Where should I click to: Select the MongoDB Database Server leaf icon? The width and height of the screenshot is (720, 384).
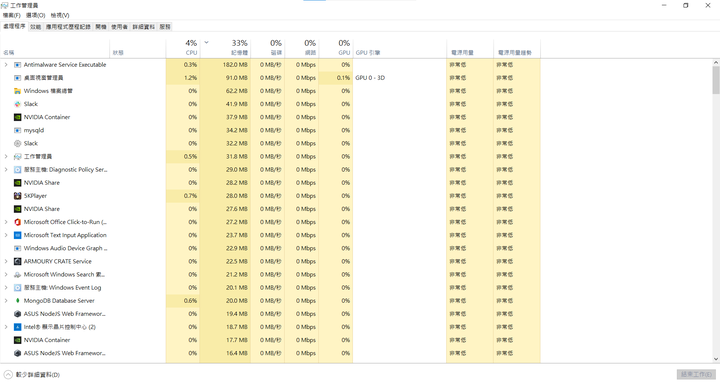[17, 301]
